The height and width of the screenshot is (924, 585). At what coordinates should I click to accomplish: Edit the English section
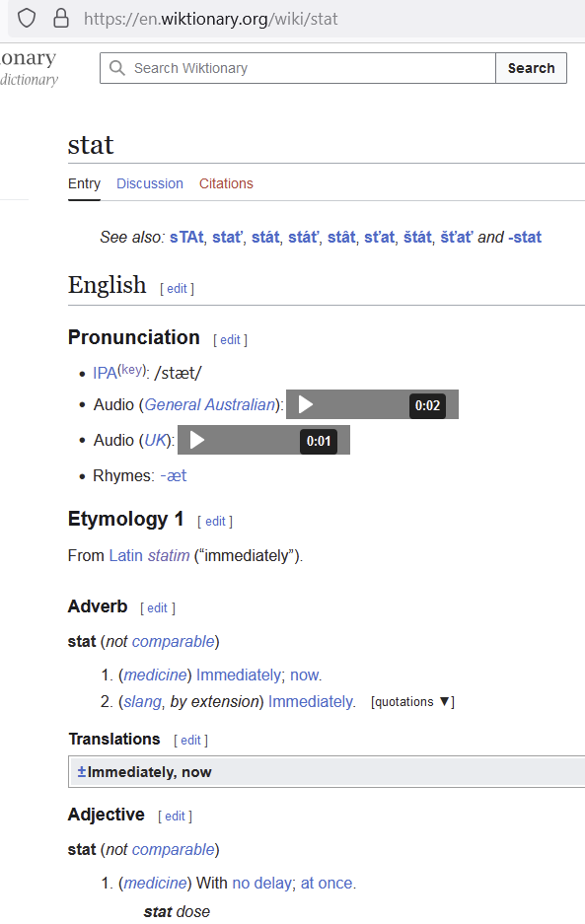(x=177, y=289)
